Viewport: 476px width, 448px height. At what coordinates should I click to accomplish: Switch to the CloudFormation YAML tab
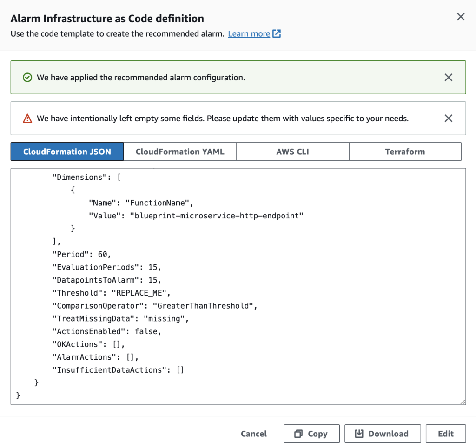tap(180, 152)
